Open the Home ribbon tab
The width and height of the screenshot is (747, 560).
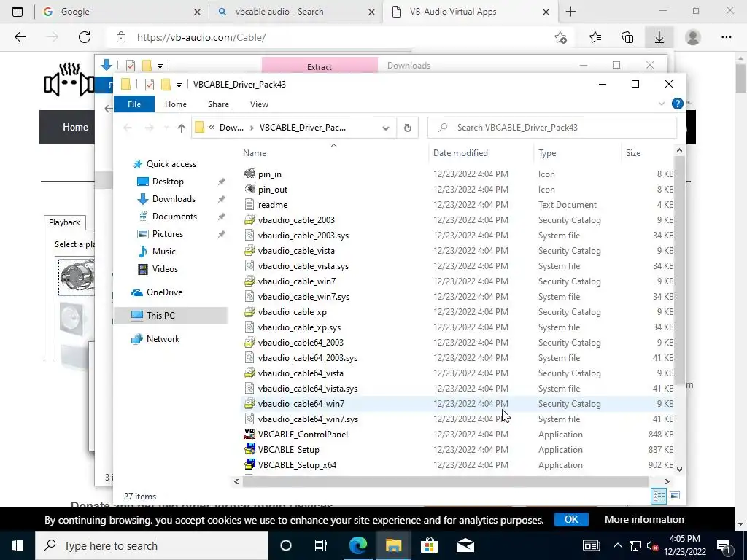click(176, 104)
